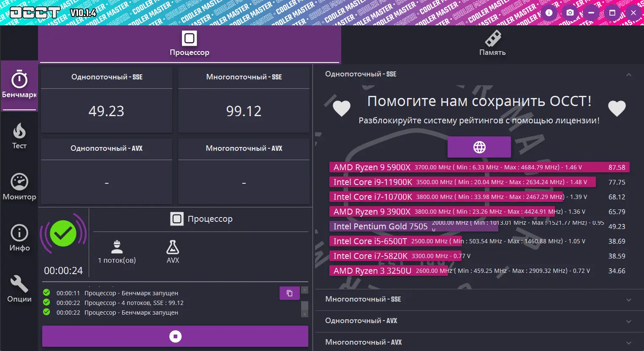This screenshot has width=644, height=351.
Task: Stop the running benchmark
Action: (x=175, y=336)
